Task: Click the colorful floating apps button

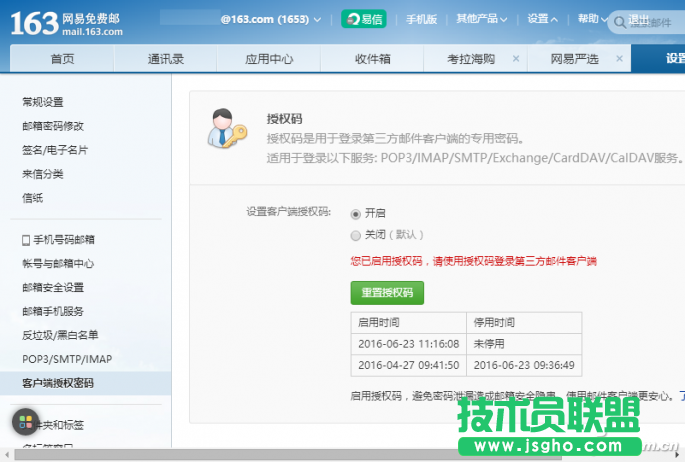Action: click(x=26, y=421)
